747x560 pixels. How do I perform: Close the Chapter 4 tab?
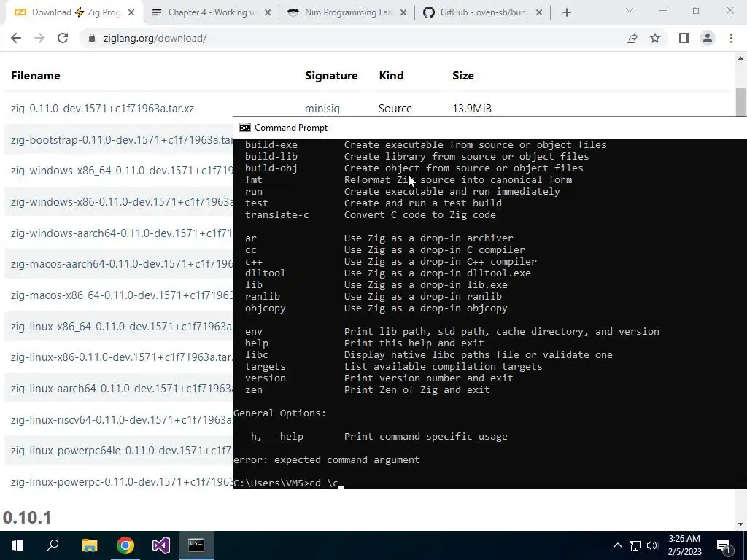coord(268,13)
